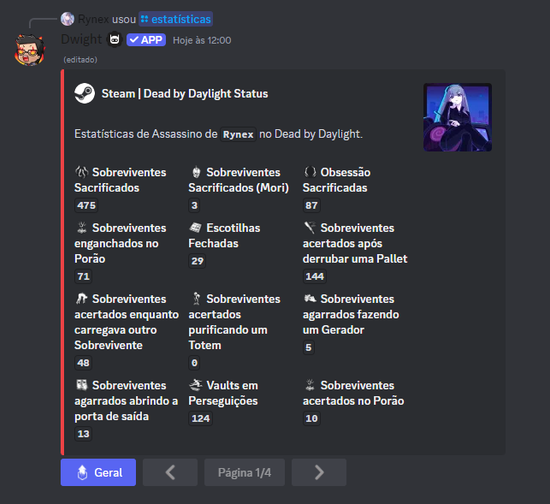Click the Obsessão Sacrificadas claw icon
Screen dimensions: 550x504
point(310,172)
